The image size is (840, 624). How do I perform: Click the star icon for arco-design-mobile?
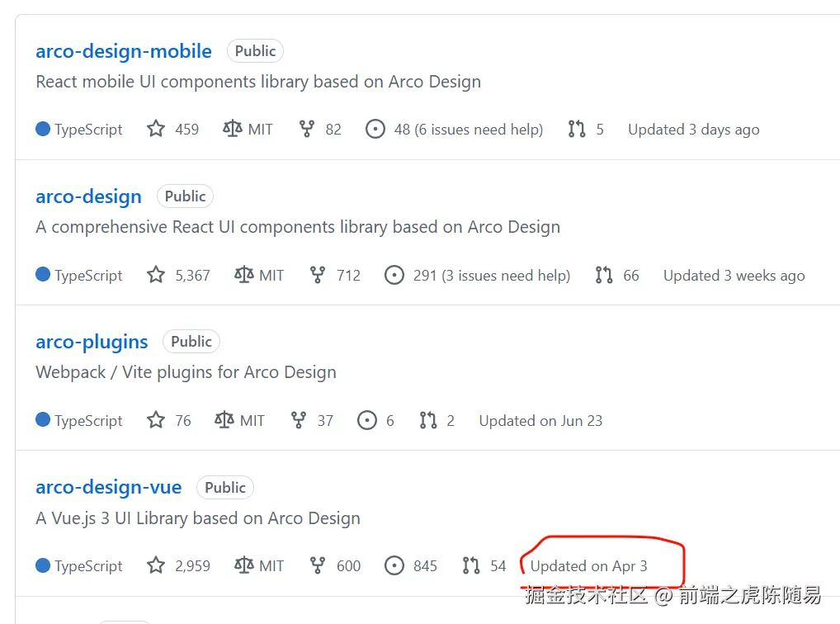pos(156,129)
